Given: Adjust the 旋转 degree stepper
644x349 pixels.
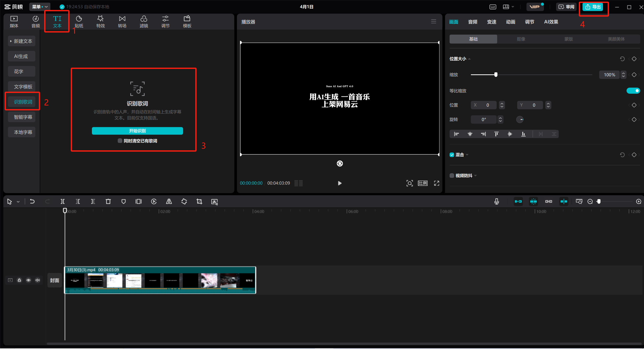Looking at the screenshot, I should pyautogui.click(x=500, y=119).
